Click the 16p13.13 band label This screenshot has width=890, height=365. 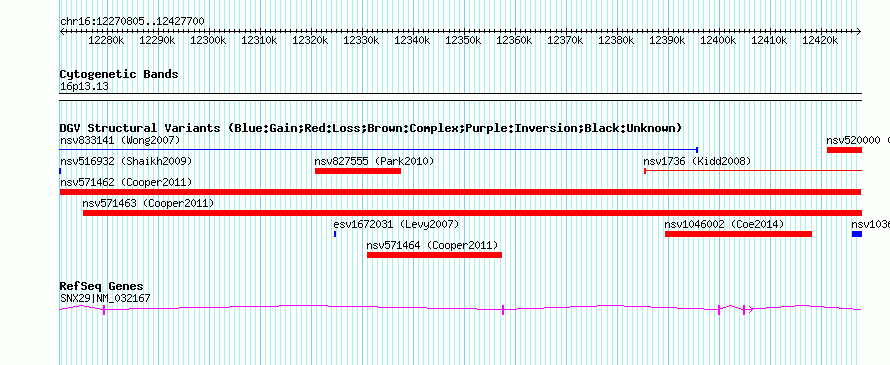84,87
